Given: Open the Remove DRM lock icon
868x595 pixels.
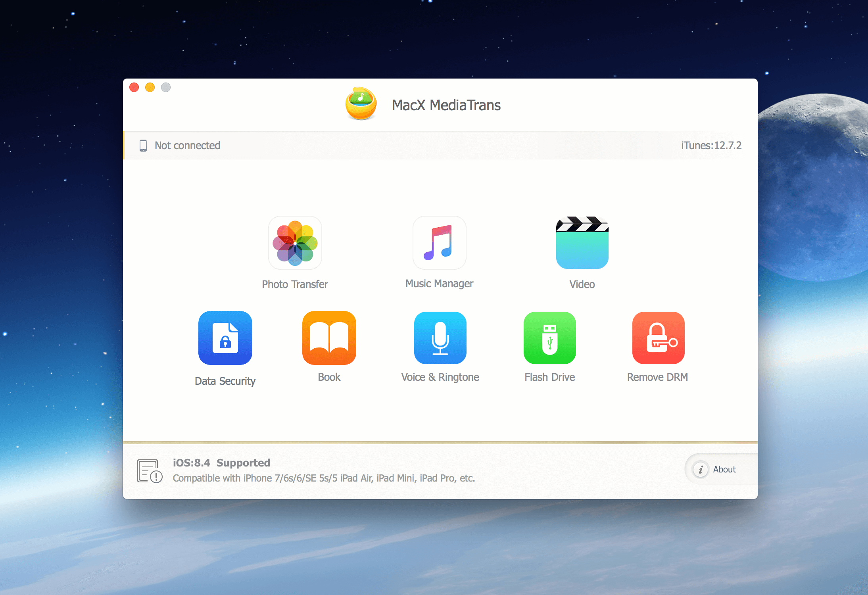Looking at the screenshot, I should (659, 338).
